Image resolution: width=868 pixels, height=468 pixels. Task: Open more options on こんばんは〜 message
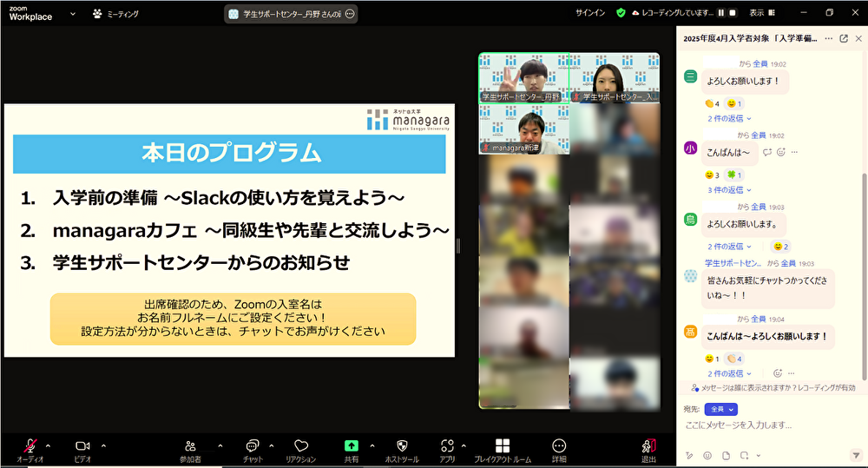click(x=794, y=152)
